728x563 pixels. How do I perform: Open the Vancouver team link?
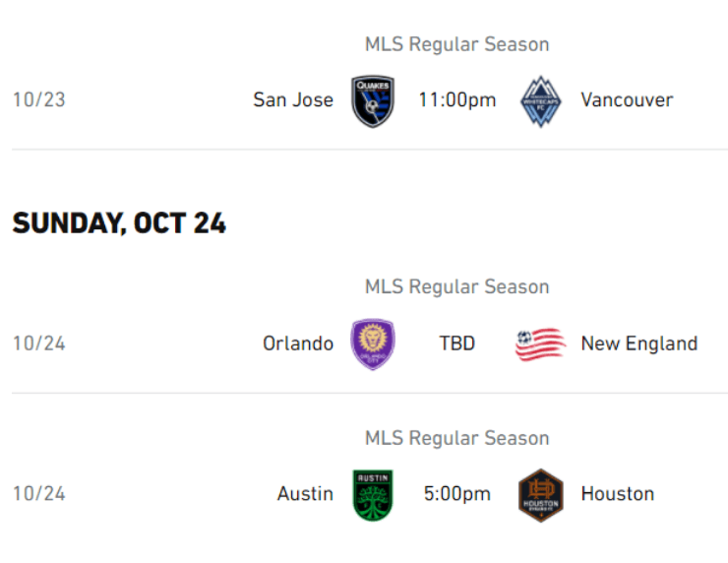pos(627,100)
